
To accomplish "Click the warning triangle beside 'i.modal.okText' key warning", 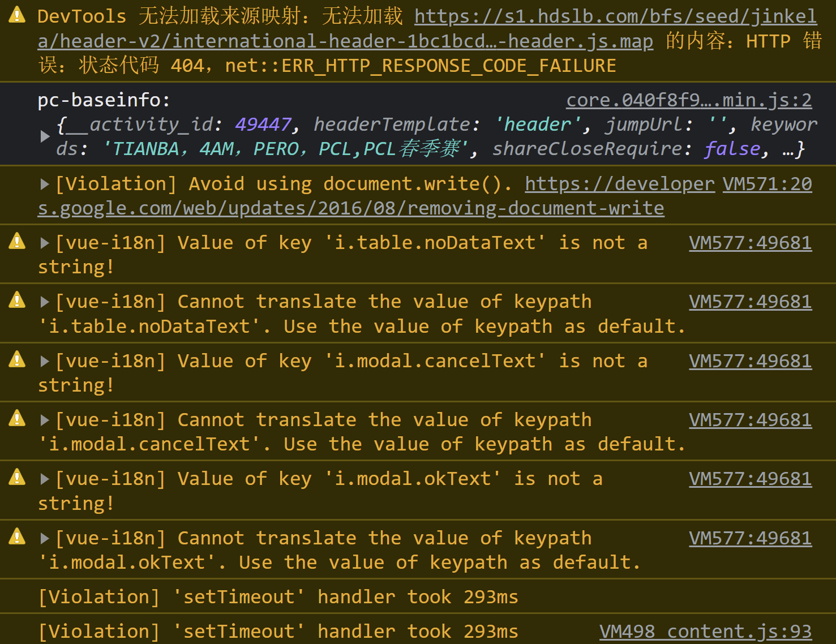I will [16, 477].
